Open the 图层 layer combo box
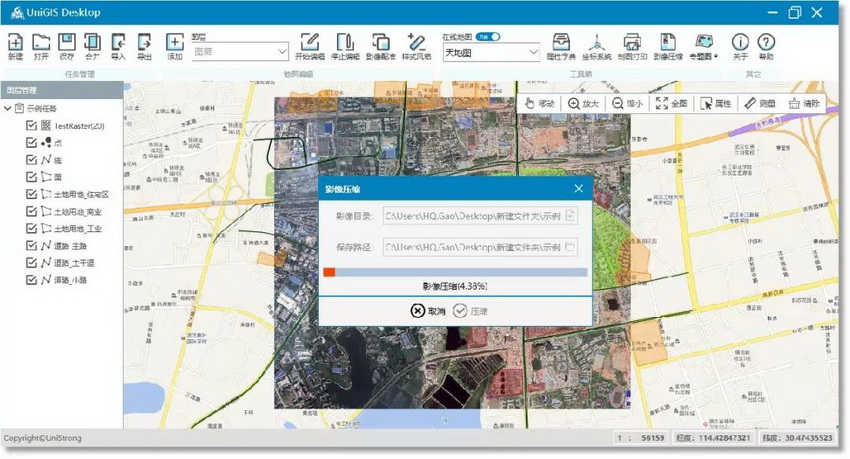Viewport: 850px width, 459px height. (x=240, y=50)
